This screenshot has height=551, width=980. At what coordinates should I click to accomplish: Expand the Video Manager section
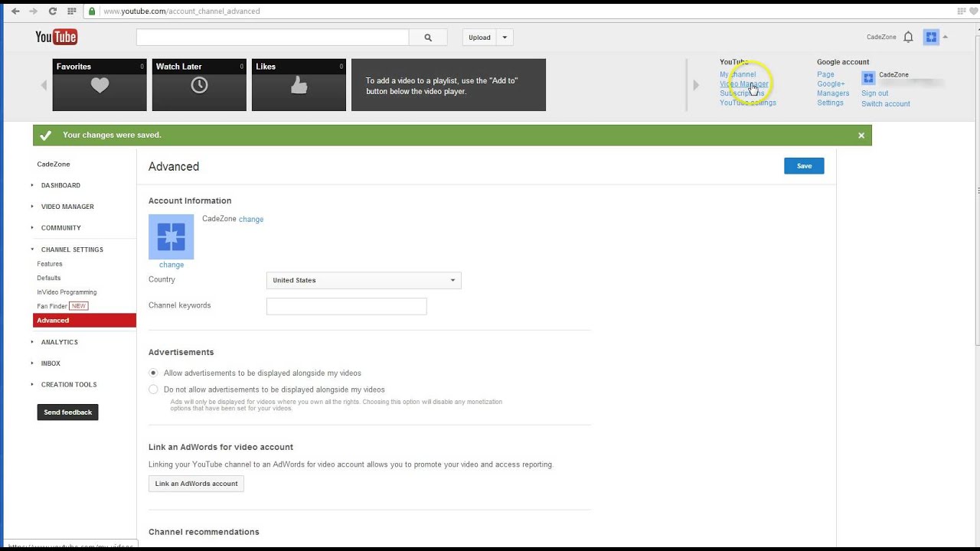(67, 207)
